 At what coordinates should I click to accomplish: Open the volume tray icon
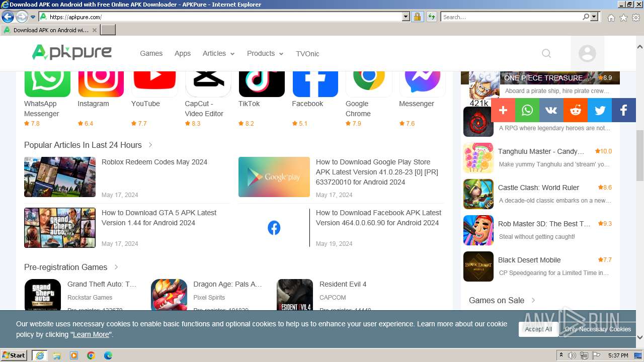click(x=572, y=355)
